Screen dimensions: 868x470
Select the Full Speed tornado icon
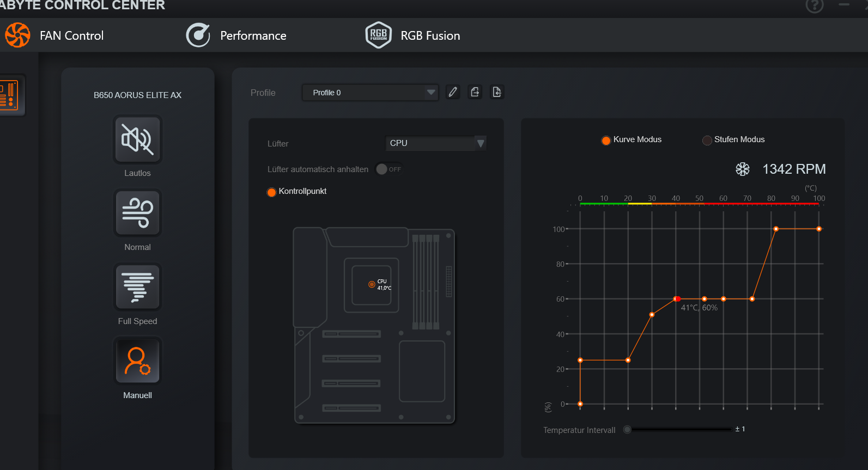(x=137, y=287)
